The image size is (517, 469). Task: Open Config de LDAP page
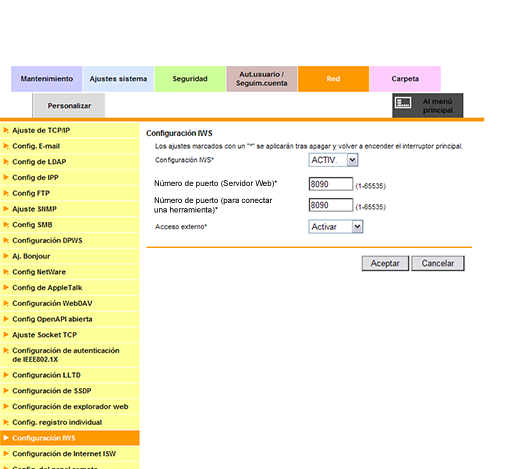coord(70,162)
